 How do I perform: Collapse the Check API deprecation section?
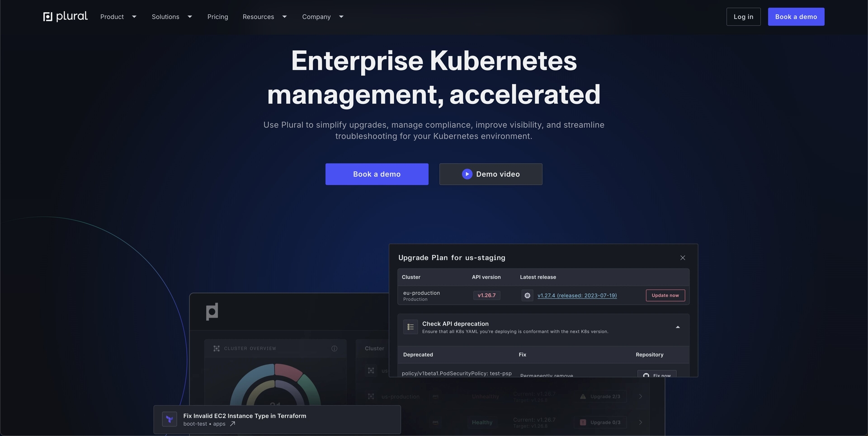[x=678, y=327]
